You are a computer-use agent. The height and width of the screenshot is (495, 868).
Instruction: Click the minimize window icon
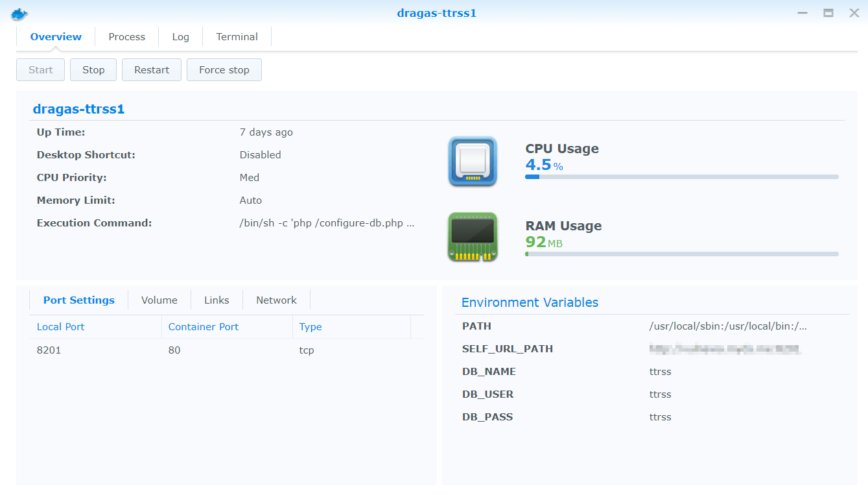click(803, 12)
